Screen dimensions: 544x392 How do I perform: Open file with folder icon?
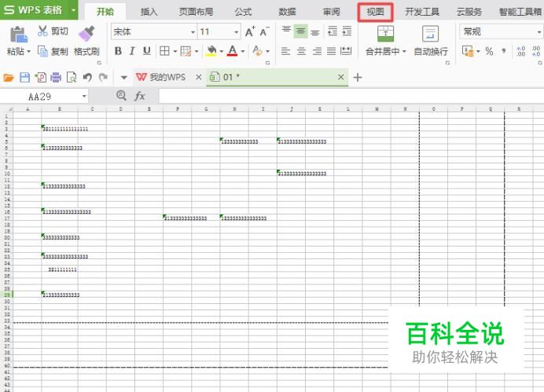[x=9, y=77]
